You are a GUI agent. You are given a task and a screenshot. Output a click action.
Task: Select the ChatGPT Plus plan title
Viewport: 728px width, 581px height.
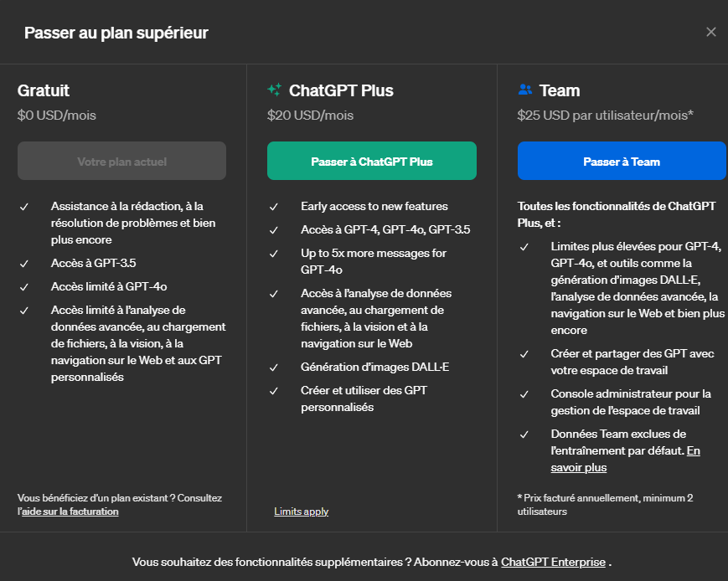[x=341, y=90]
